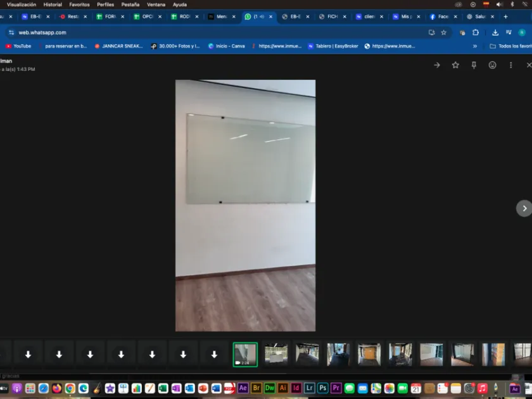The image size is (532, 399).
Task: Open the YouTube bookmark
Action: [x=18, y=46]
